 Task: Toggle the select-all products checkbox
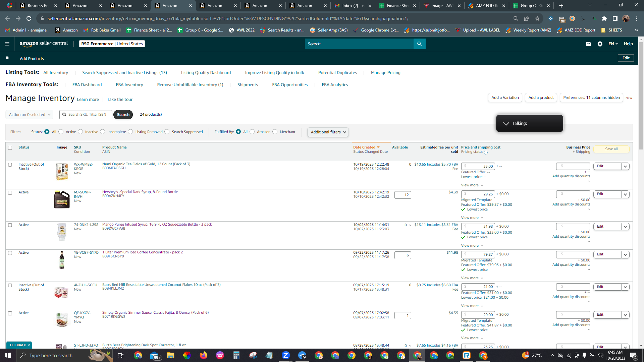[10, 148]
